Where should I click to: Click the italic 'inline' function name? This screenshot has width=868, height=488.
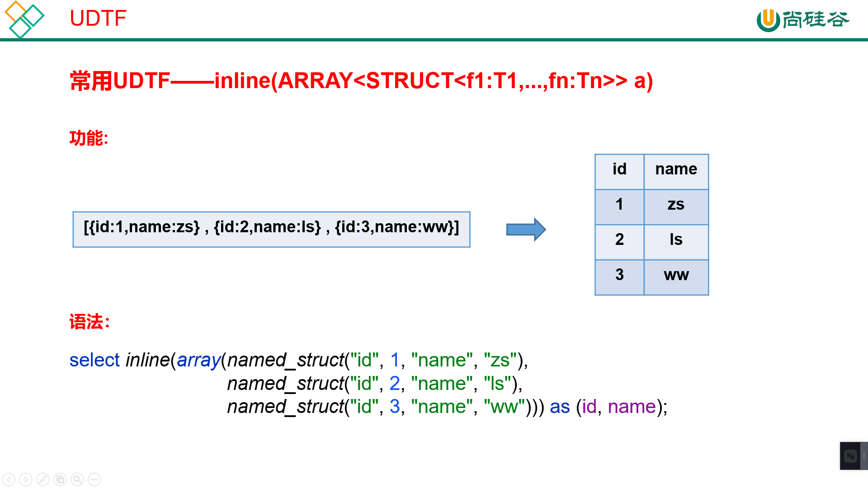click(148, 360)
